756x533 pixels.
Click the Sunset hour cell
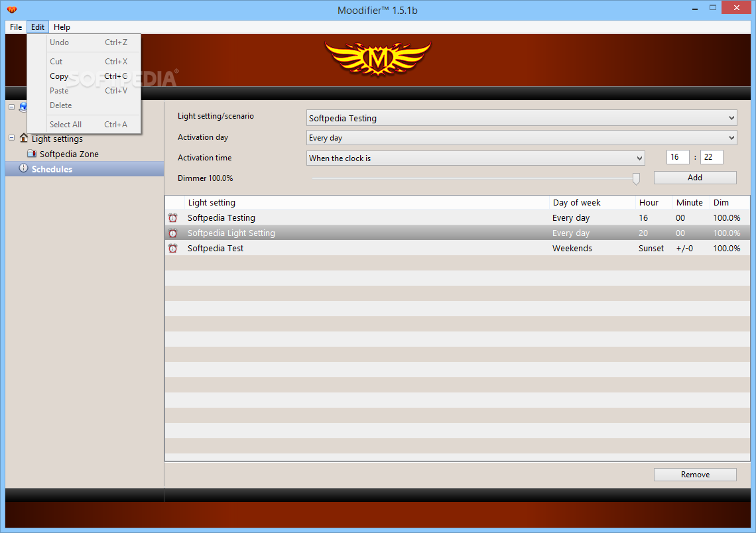click(651, 248)
